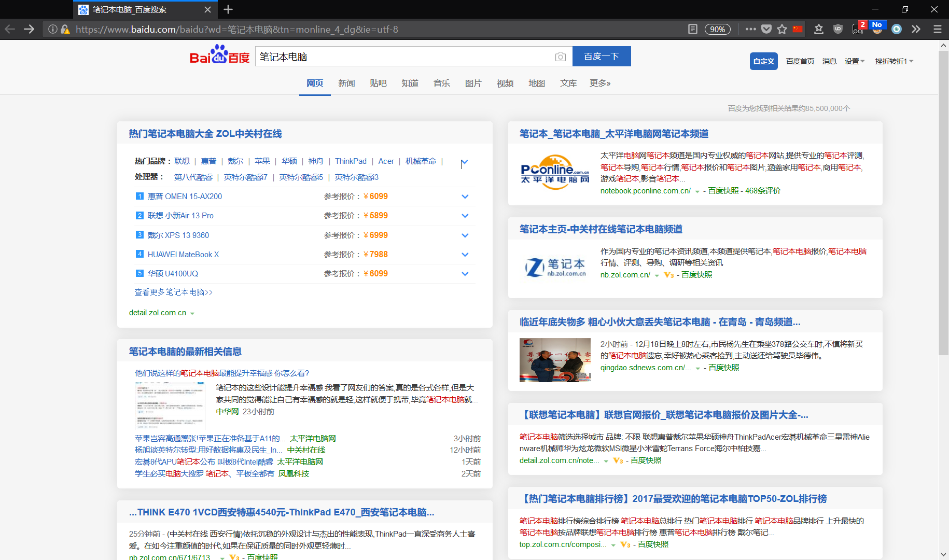Image resolution: width=949 pixels, height=560 pixels.
Task: Open 【联想笔记本电脑】联想官网报价 result title
Action: [664, 415]
